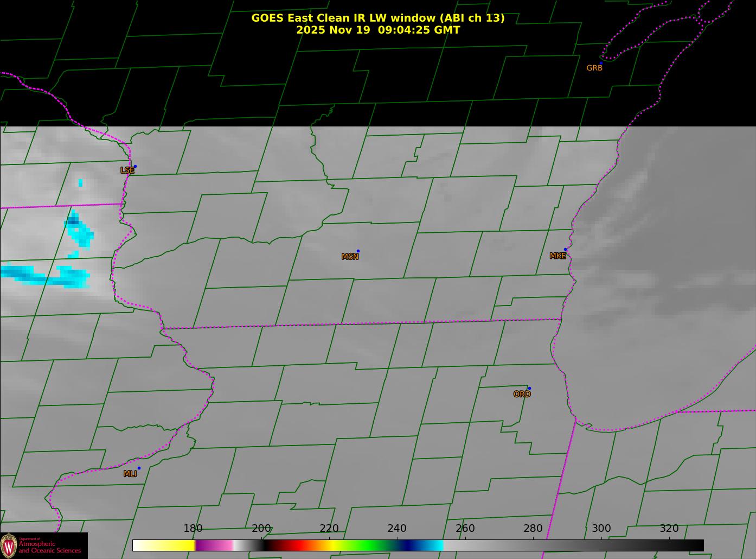The width and height of the screenshot is (756, 559).
Task: Click the 280 tick label on the colorbar
Action: click(533, 529)
